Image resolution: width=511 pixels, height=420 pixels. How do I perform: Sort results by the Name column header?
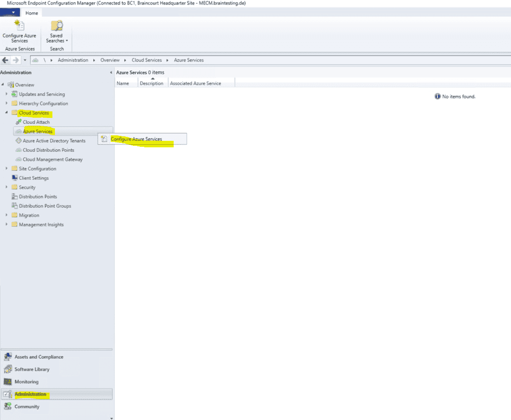coord(122,83)
